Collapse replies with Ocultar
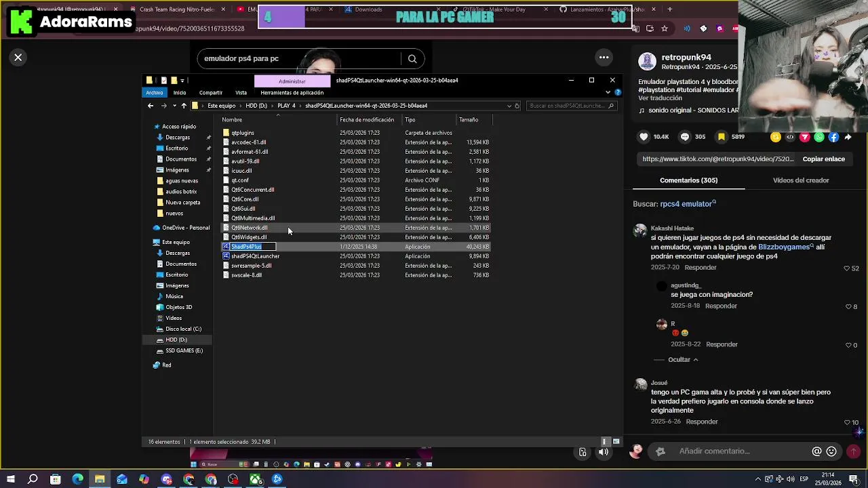868x488 pixels. pos(683,360)
